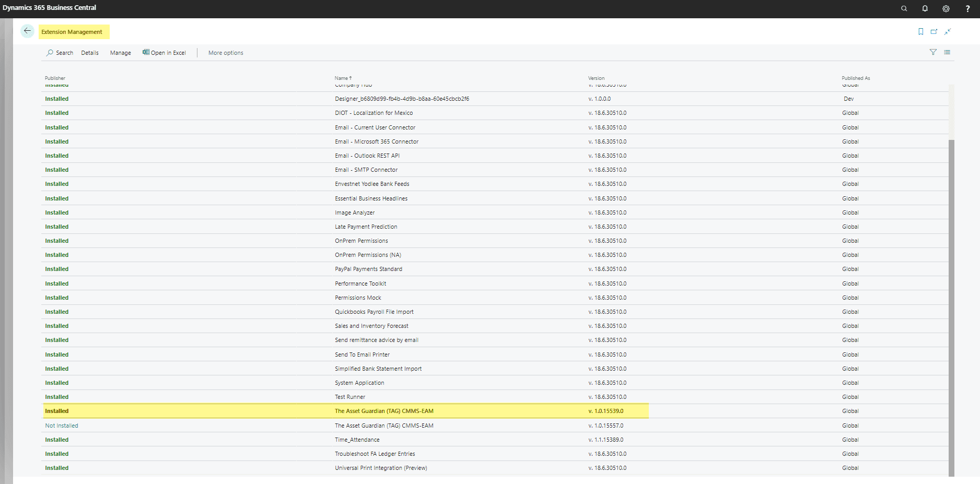
Task: Select Email - SMTP Connector
Action: [x=366, y=170]
